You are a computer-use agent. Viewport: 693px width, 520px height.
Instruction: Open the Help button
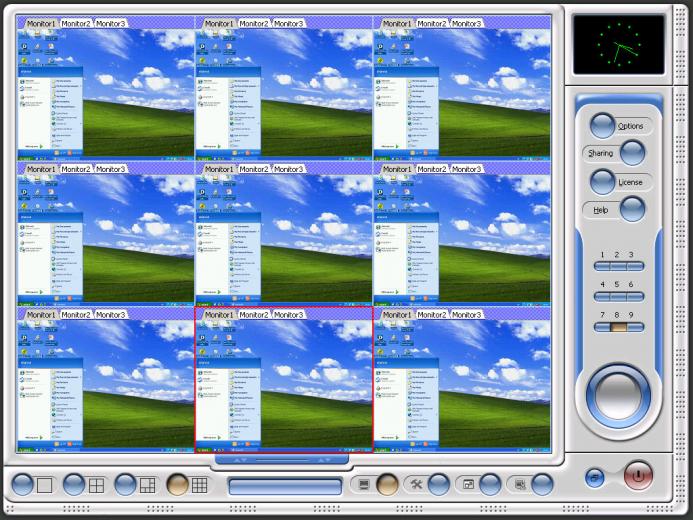632,209
